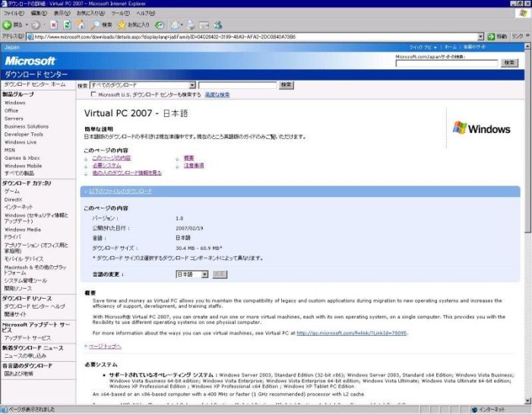Click the ページトップへ link

[105, 346]
